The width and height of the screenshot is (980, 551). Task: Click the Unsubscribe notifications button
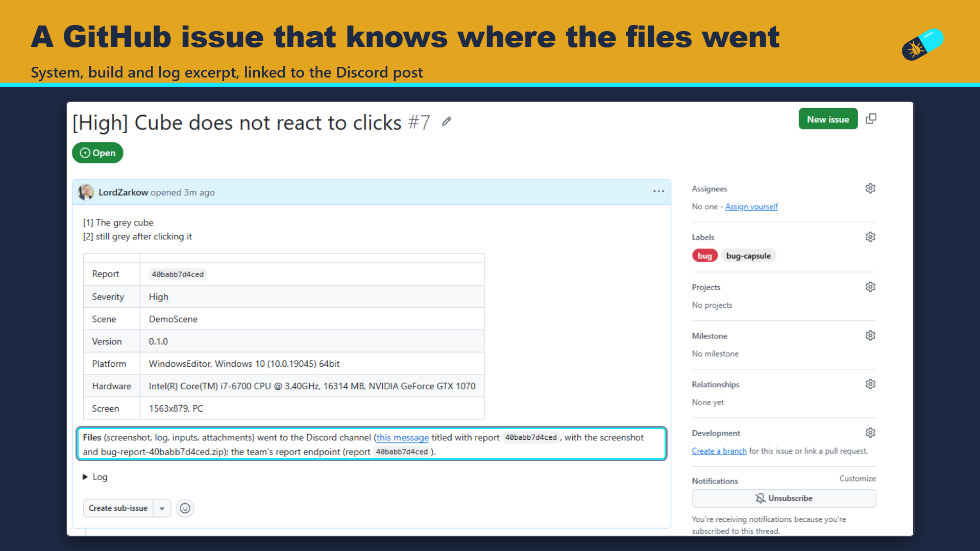[x=784, y=498]
